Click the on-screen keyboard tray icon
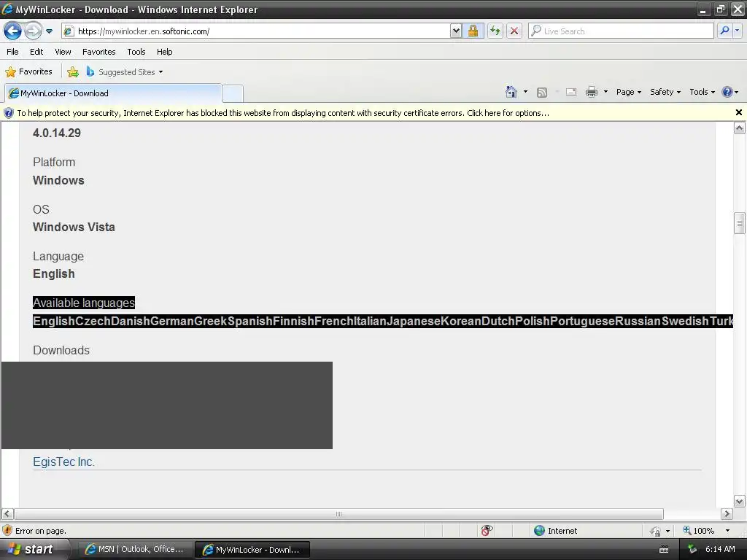 (x=664, y=550)
